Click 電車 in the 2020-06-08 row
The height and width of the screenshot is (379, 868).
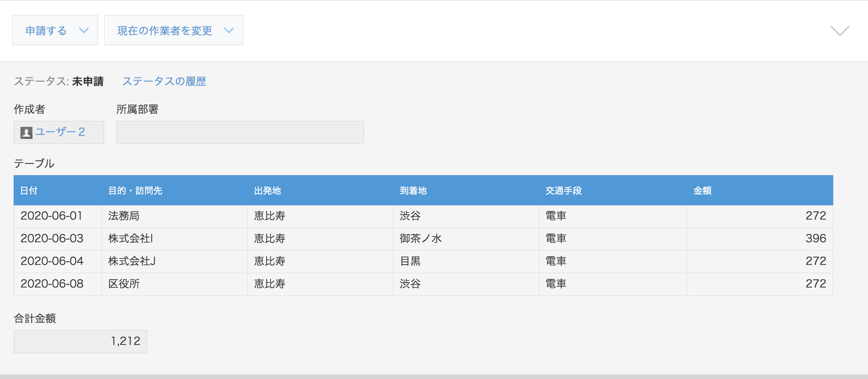coord(613,284)
